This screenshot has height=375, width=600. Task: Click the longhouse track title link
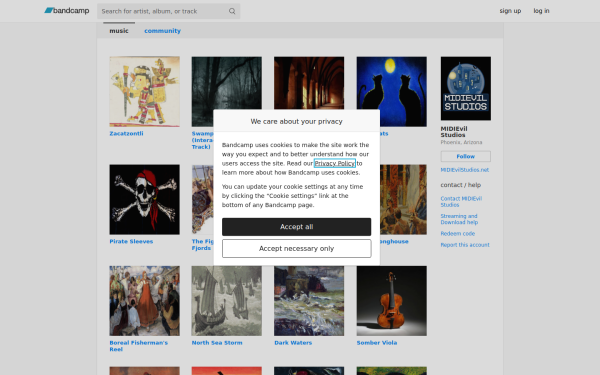point(394,241)
